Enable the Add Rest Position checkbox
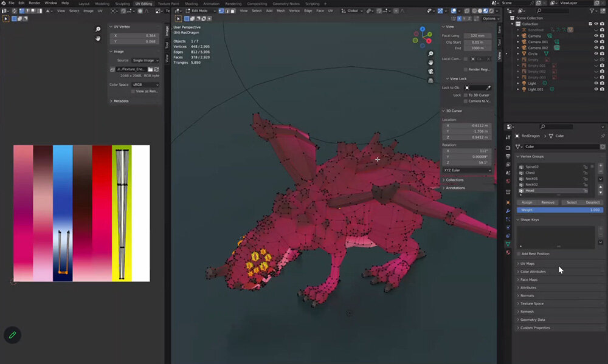Image resolution: width=608 pixels, height=364 pixels. click(519, 253)
